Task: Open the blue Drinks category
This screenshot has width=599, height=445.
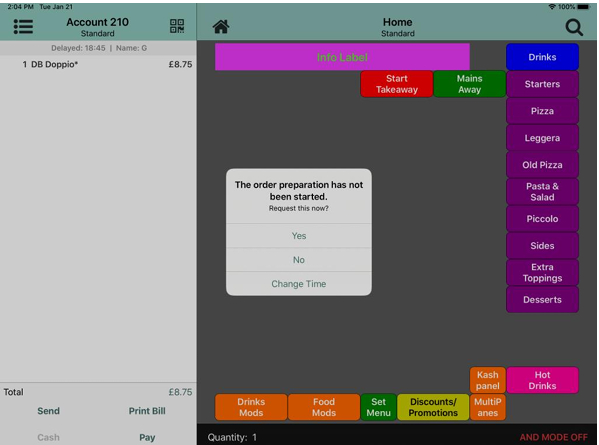Action: click(x=542, y=57)
